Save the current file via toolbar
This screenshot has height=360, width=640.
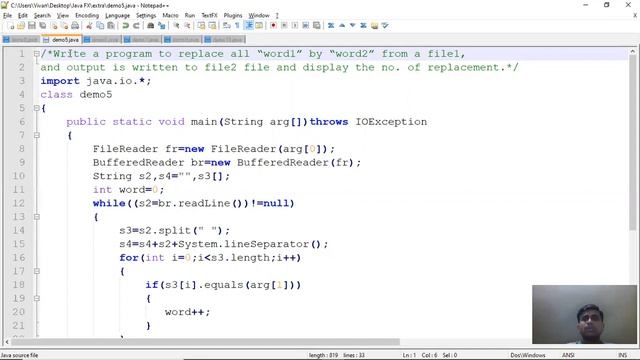click(x=31, y=26)
